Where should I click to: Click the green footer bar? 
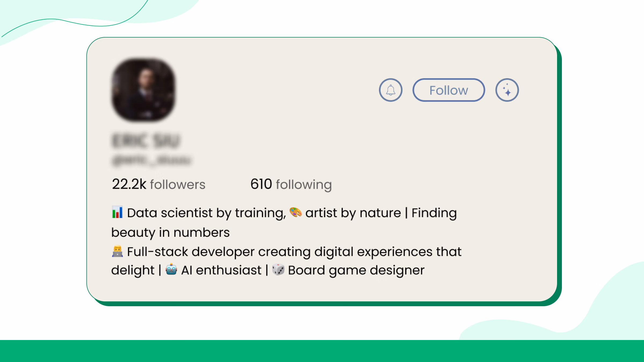pos(322,351)
